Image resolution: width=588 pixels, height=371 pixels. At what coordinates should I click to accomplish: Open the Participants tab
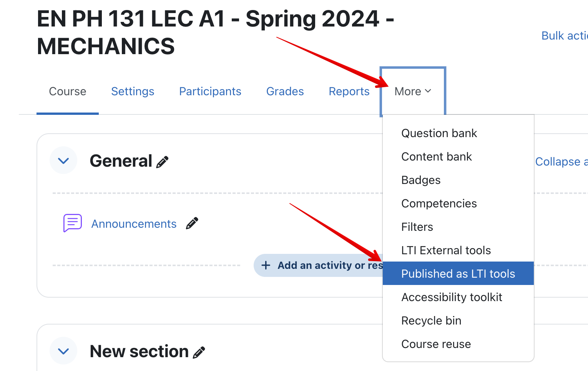pos(210,91)
